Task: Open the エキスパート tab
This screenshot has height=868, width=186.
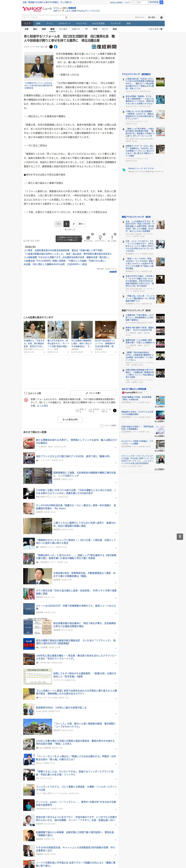Action: pyautogui.click(x=64, y=24)
